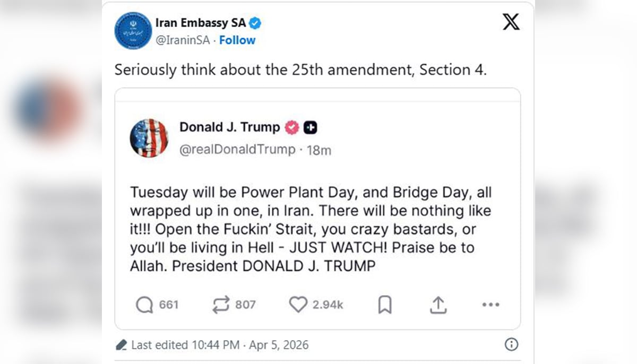Click the pencil edit icon beside Last edited

click(x=122, y=344)
